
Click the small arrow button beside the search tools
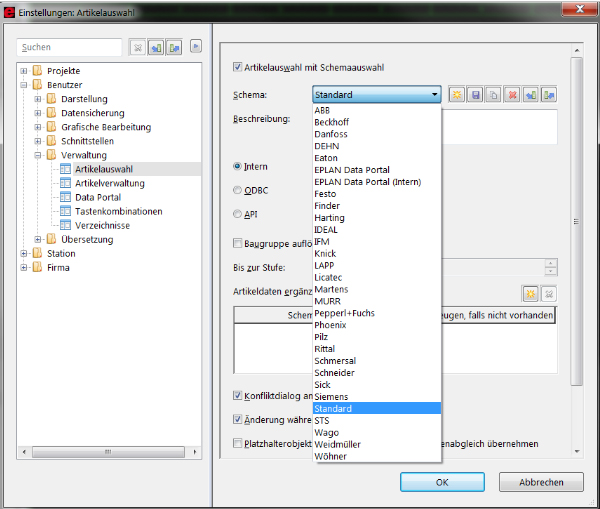[x=196, y=47]
